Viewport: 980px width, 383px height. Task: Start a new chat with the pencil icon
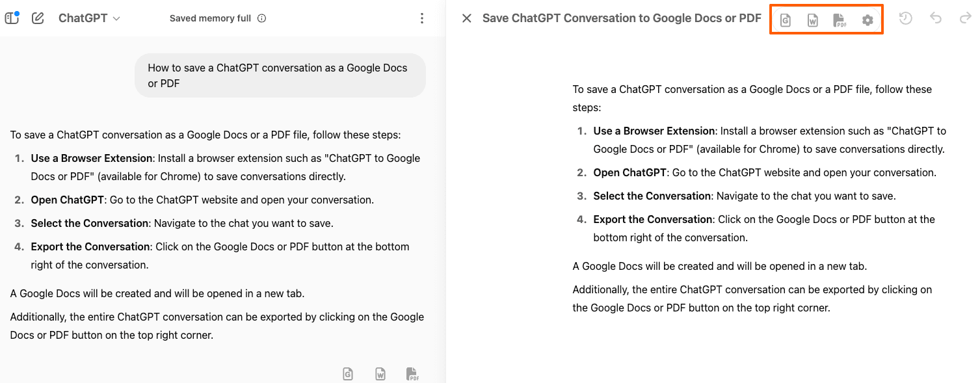(38, 18)
